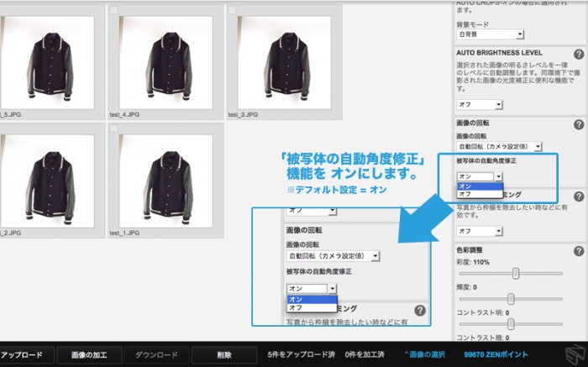Select オン in the sidebar angle-correction list
The height and width of the screenshot is (367, 588).
[x=465, y=186]
